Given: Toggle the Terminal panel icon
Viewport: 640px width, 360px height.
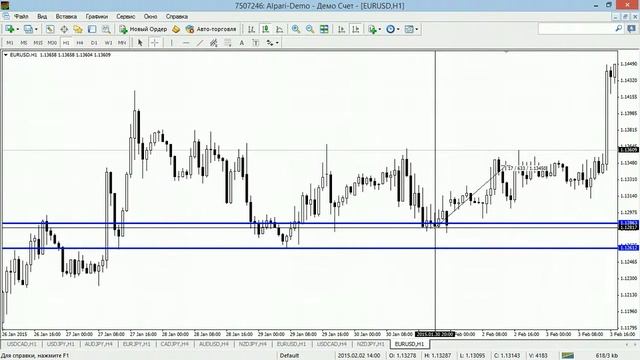Looking at the screenshot, I should coord(92,29).
